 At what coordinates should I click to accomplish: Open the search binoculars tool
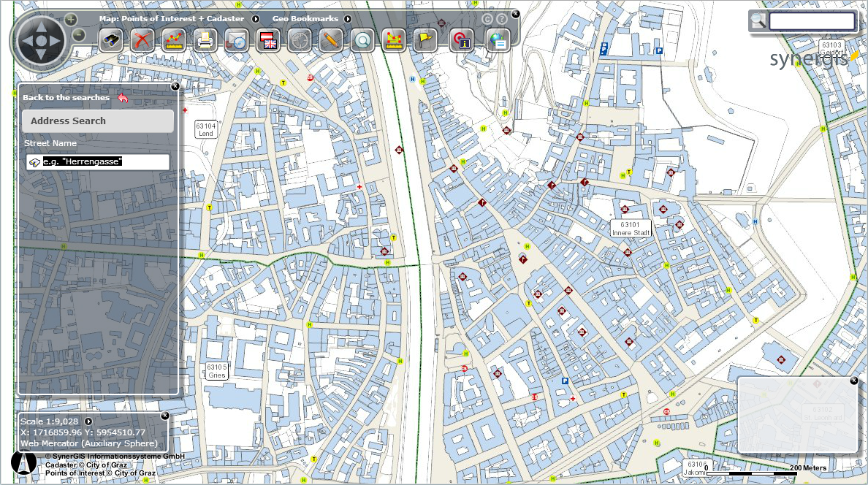(110, 40)
